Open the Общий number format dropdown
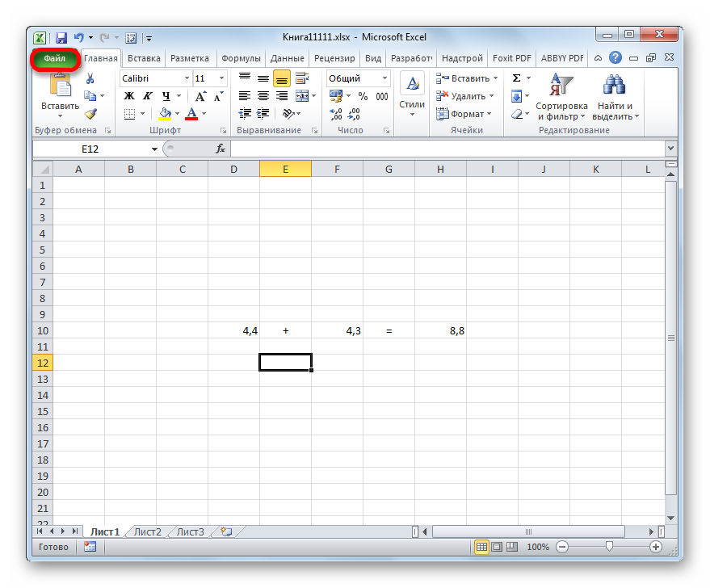This screenshot has width=710, height=588. (x=384, y=78)
